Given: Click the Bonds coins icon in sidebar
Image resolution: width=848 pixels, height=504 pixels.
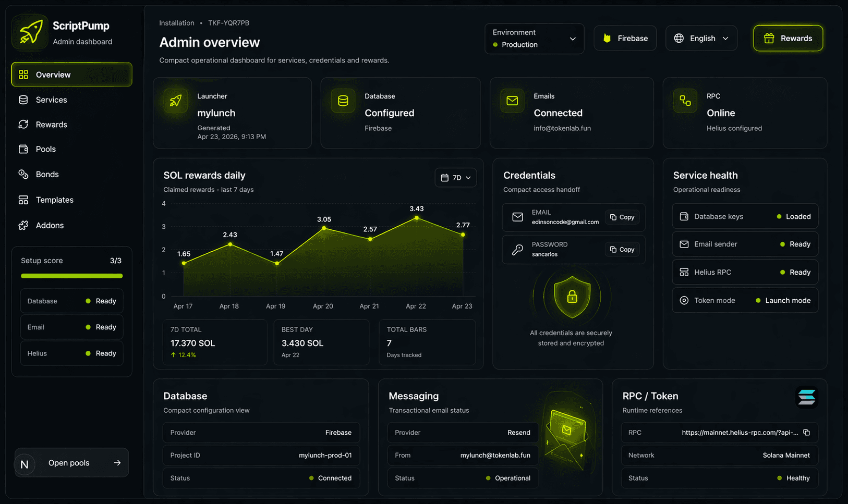Looking at the screenshot, I should [23, 174].
